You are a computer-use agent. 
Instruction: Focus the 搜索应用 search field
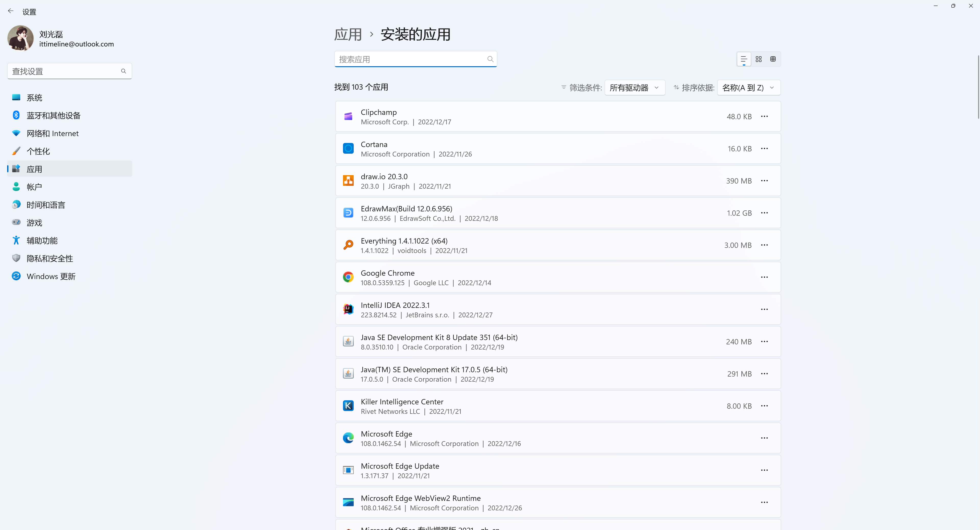(x=415, y=59)
